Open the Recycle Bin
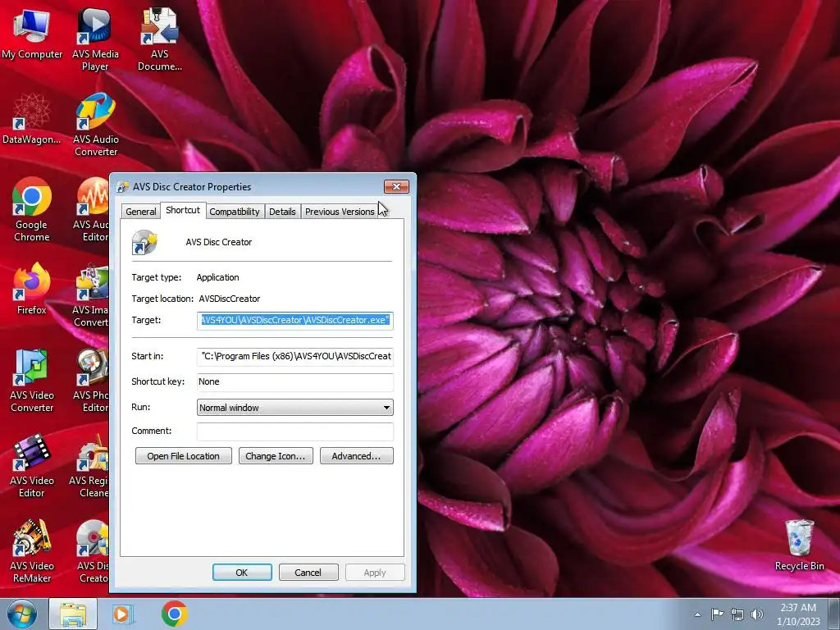This screenshot has height=630, width=840. [x=799, y=546]
